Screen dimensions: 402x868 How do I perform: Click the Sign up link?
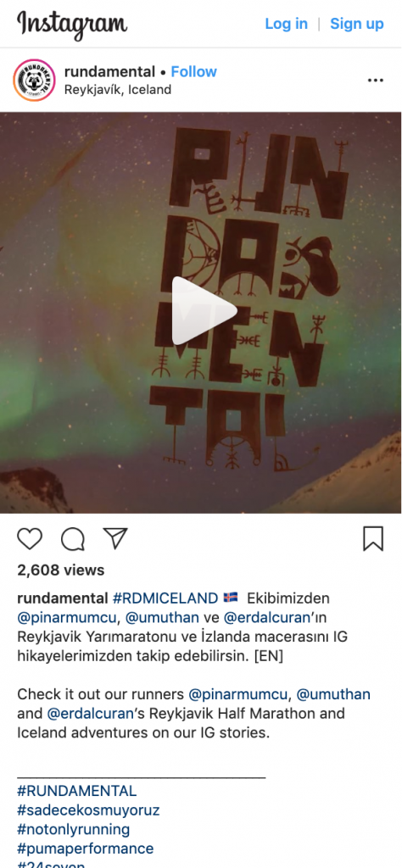pyautogui.click(x=356, y=24)
